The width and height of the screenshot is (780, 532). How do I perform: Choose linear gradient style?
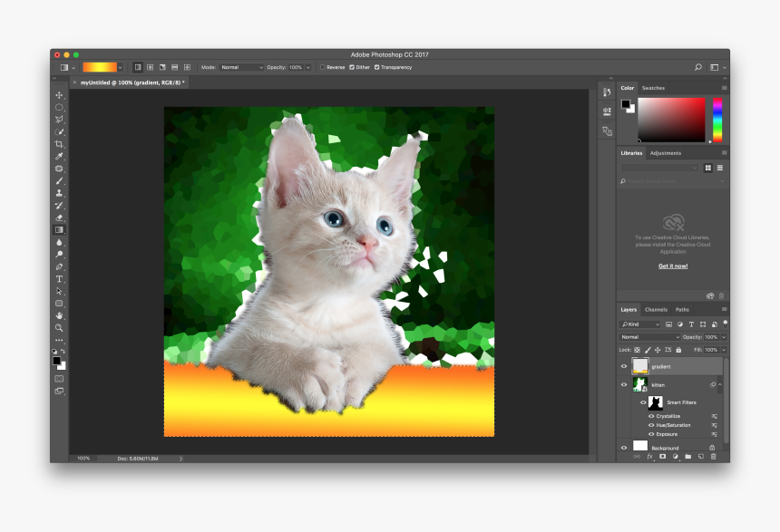(x=138, y=67)
